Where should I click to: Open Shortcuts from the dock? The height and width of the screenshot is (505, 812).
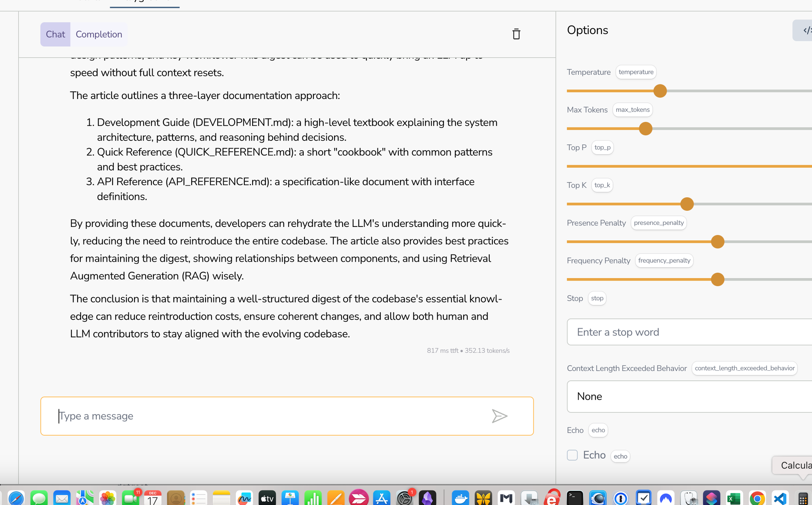click(711, 498)
